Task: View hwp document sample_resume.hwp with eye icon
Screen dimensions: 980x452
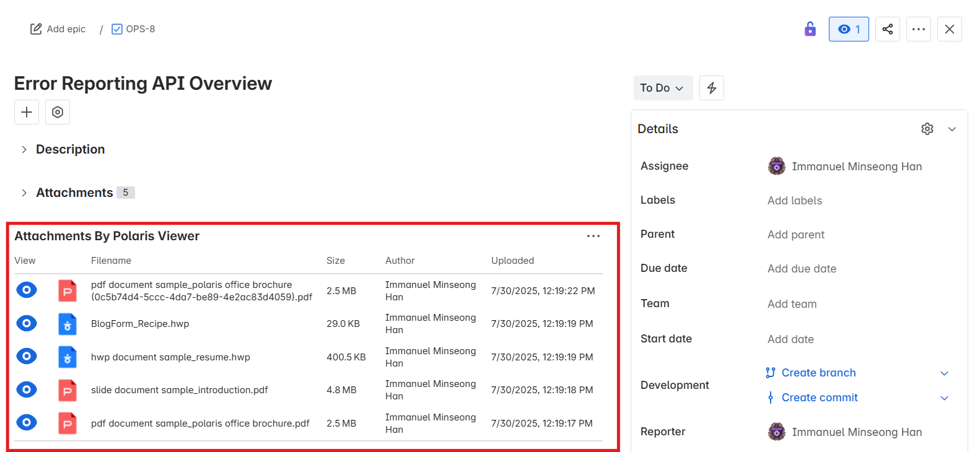Action: click(x=27, y=356)
